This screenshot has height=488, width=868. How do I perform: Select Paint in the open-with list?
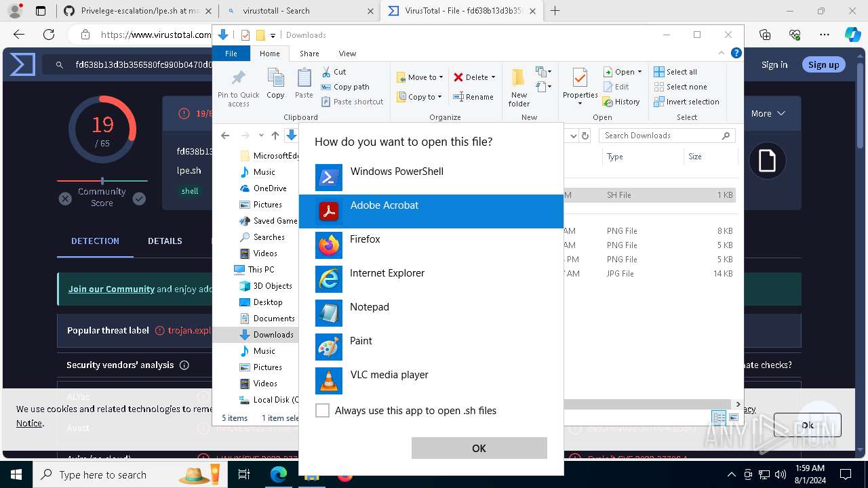point(431,347)
